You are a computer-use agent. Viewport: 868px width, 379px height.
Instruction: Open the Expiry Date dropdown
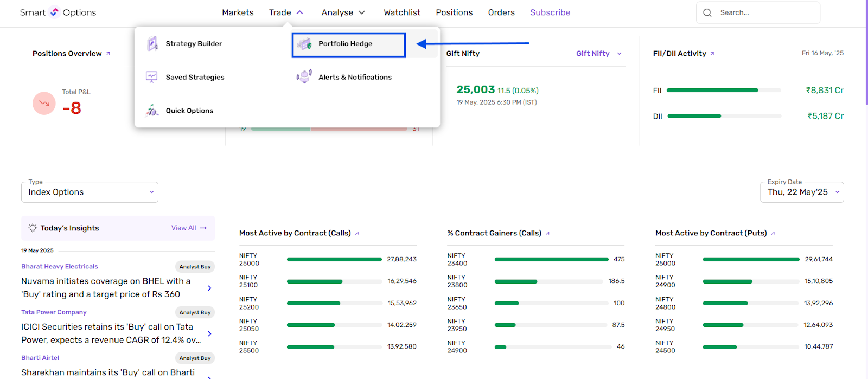(802, 192)
